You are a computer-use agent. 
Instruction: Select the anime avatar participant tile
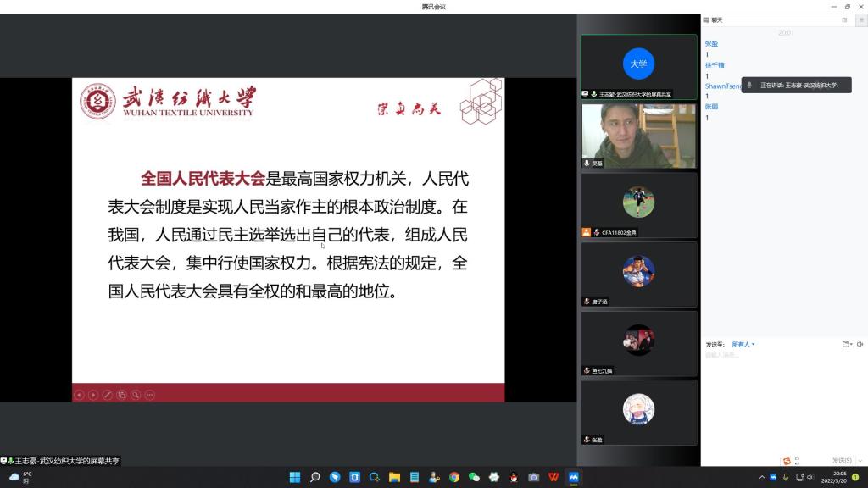pyautogui.click(x=639, y=413)
